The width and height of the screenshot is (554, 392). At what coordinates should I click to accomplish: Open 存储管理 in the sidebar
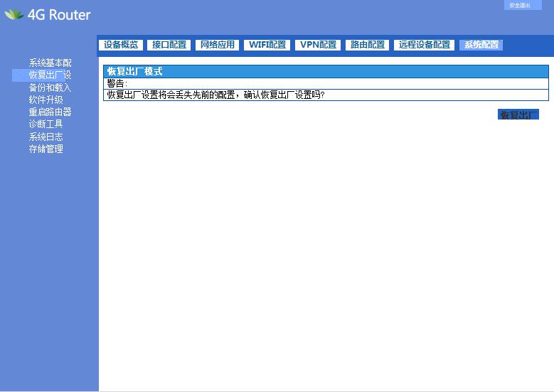pyautogui.click(x=46, y=149)
